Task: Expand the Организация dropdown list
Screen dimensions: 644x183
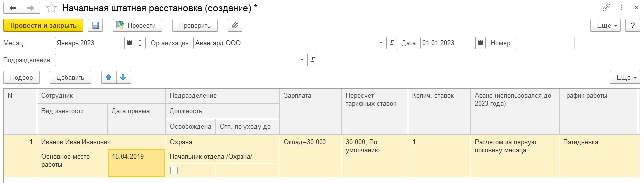Action: pos(381,43)
